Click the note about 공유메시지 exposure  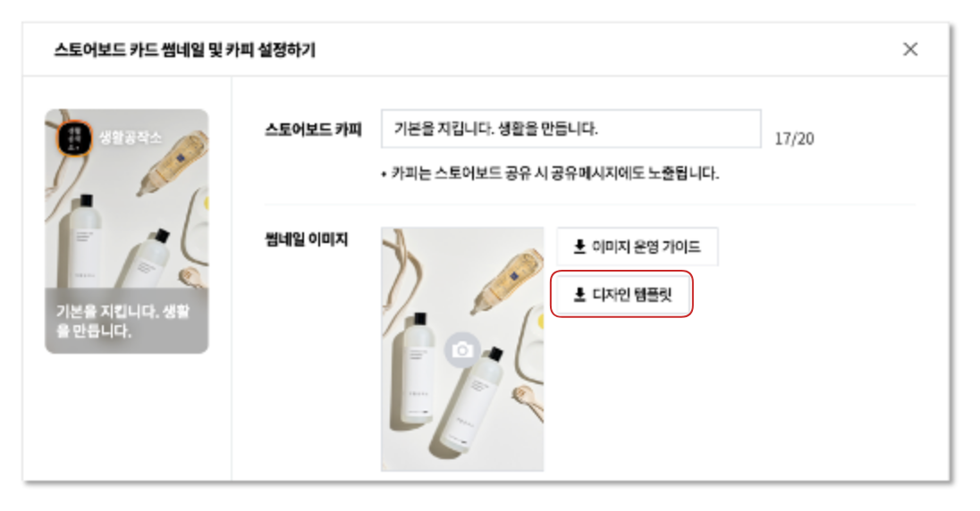(x=550, y=173)
